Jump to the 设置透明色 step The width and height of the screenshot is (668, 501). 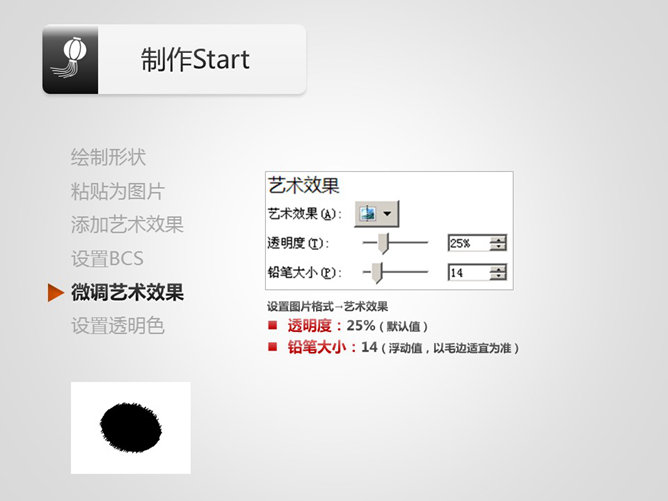(x=117, y=326)
